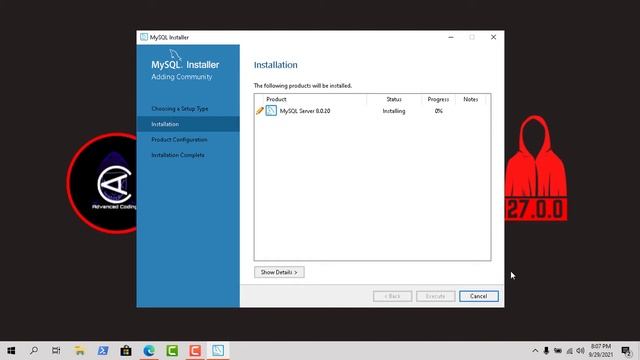This screenshot has height=360, width=640.
Task: Select Choosing a Setup Type step
Action: pyautogui.click(x=180, y=109)
